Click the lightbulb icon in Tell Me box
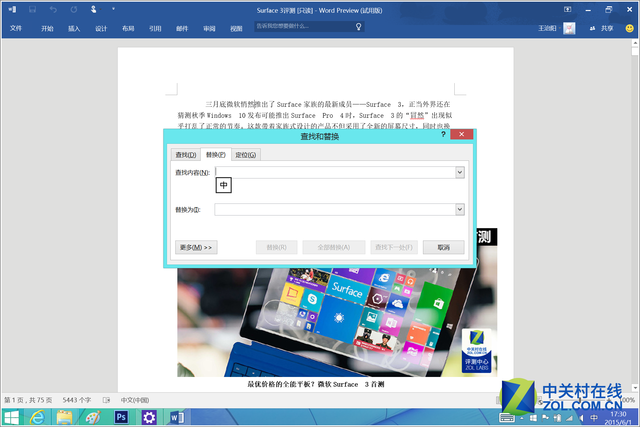The width and height of the screenshot is (640, 427). click(358, 27)
